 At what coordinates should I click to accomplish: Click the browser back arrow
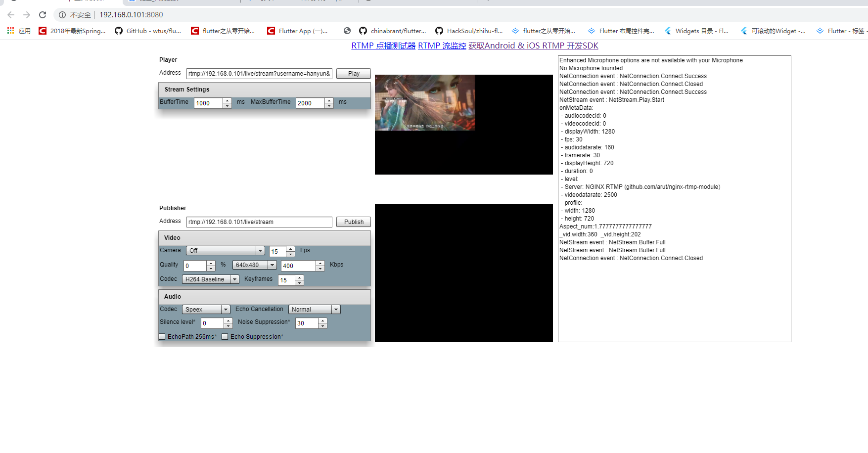point(11,15)
